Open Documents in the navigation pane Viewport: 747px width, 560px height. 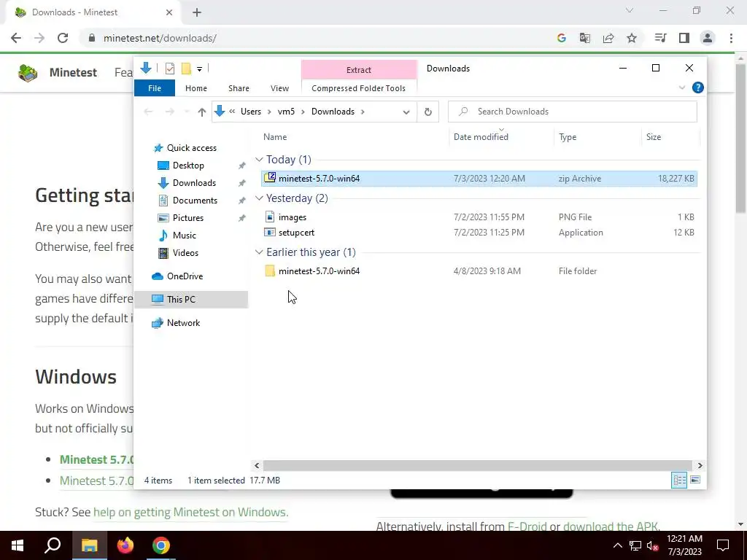[x=195, y=201]
